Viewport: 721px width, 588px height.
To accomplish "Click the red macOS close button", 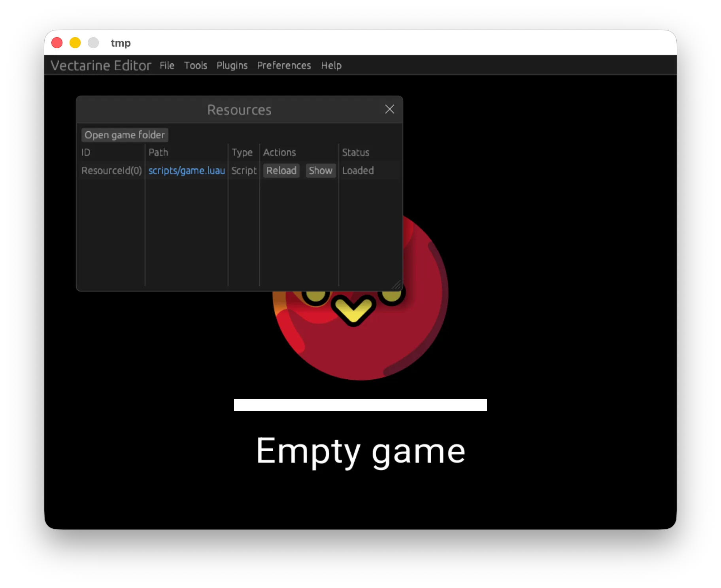I will [57, 43].
